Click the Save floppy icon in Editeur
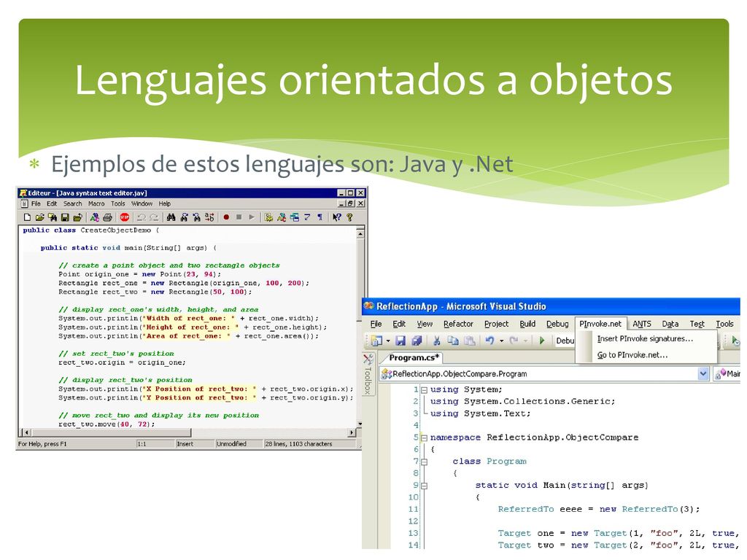 point(65,217)
